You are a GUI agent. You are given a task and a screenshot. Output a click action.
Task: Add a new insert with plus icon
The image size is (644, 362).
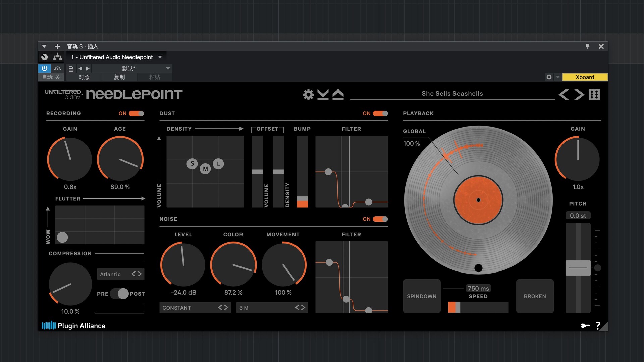coord(57,46)
